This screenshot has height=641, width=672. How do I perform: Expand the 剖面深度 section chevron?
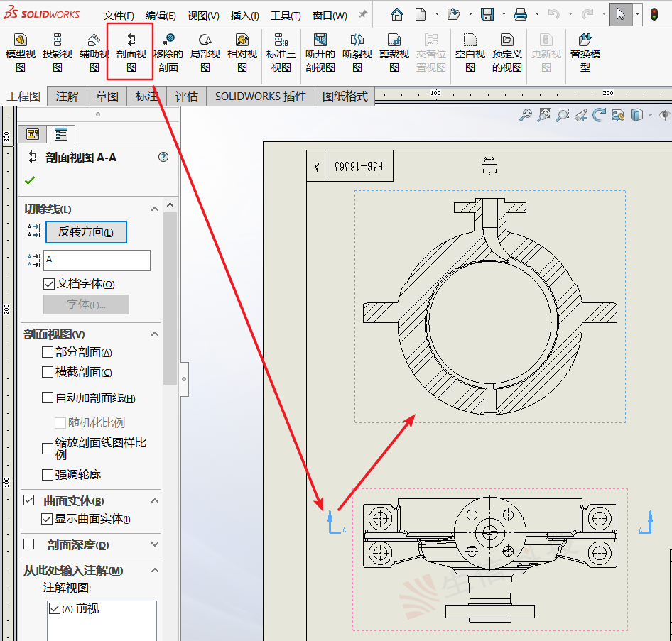(155, 544)
